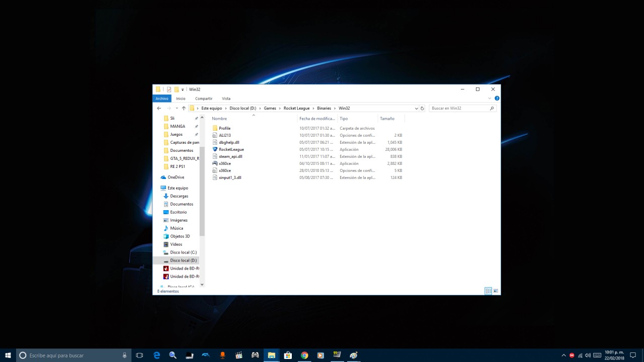Open the Vista ribbon tab
This screenshot has height=362, width=644.
(x=226, y=99)
